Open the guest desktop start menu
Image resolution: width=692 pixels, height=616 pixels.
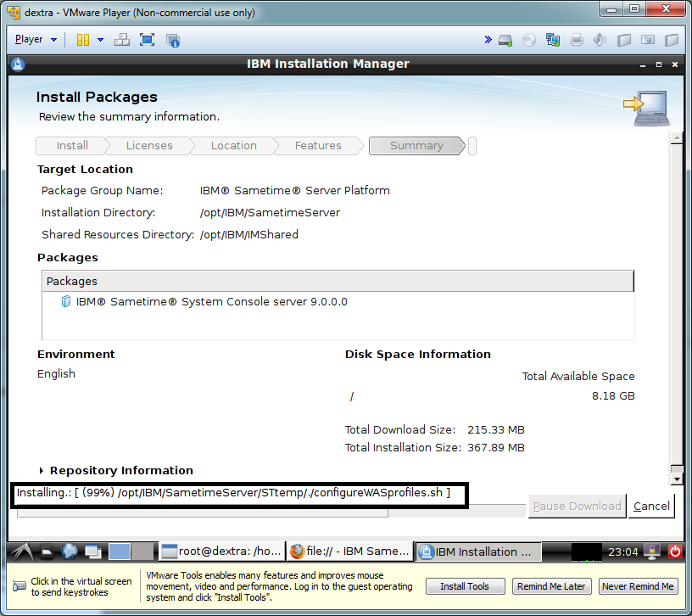pyautogui.click(x=22, y=552)
